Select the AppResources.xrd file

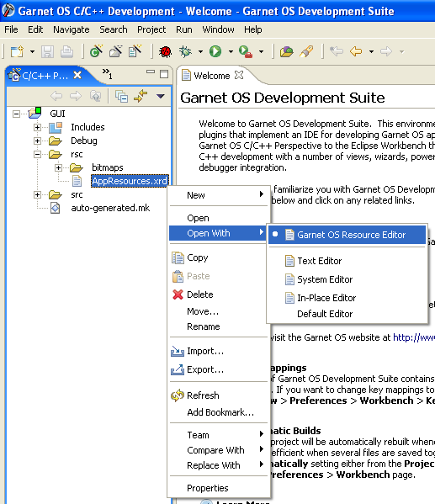130,181
